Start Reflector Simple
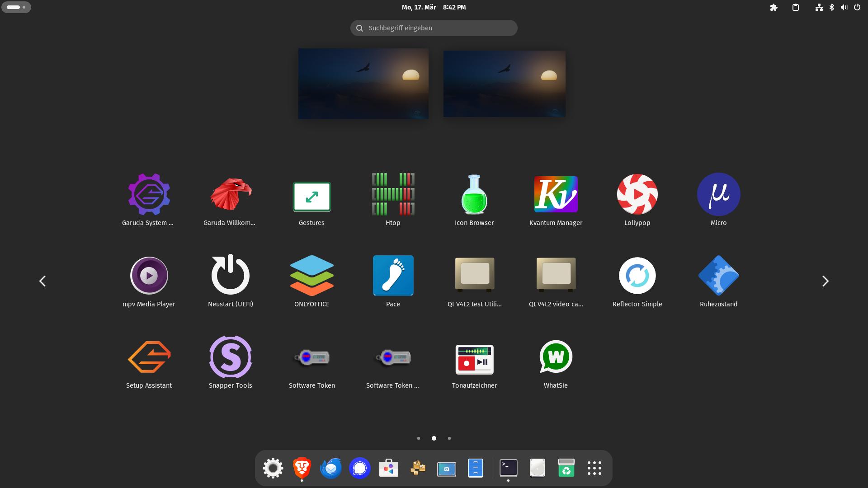This screenshot has height=488, width=868. pos(637,276)
